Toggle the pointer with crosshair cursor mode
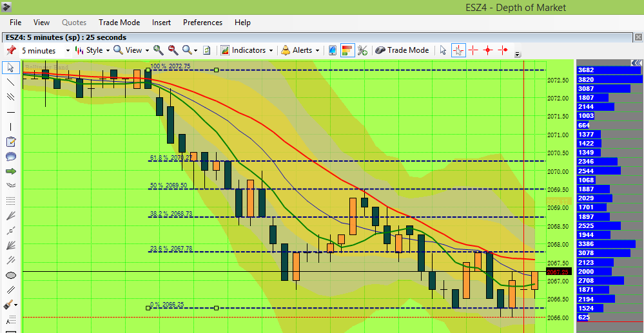Screen dimensions: 644x333 [x=458, y=50]
